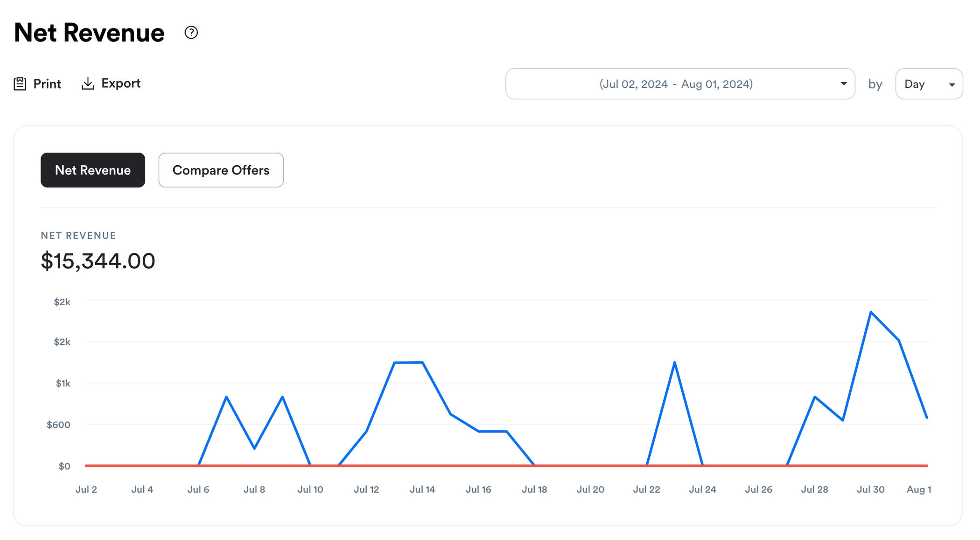The width and height of the screenshot is (980, 540).
Task: Click the Print text label
Action: (47, 84)
